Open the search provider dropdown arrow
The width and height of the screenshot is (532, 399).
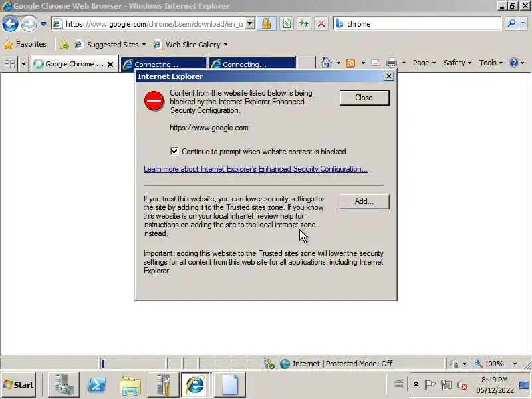tap(523, 23)
